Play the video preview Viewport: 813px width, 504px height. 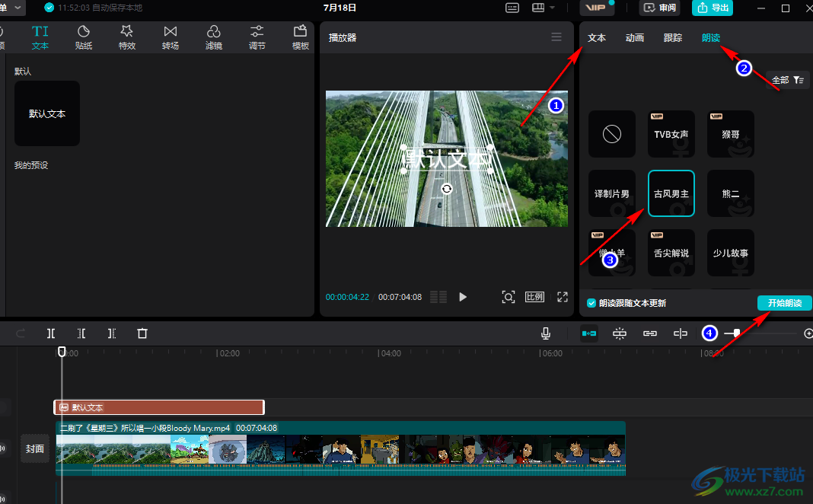pos(463,297)
